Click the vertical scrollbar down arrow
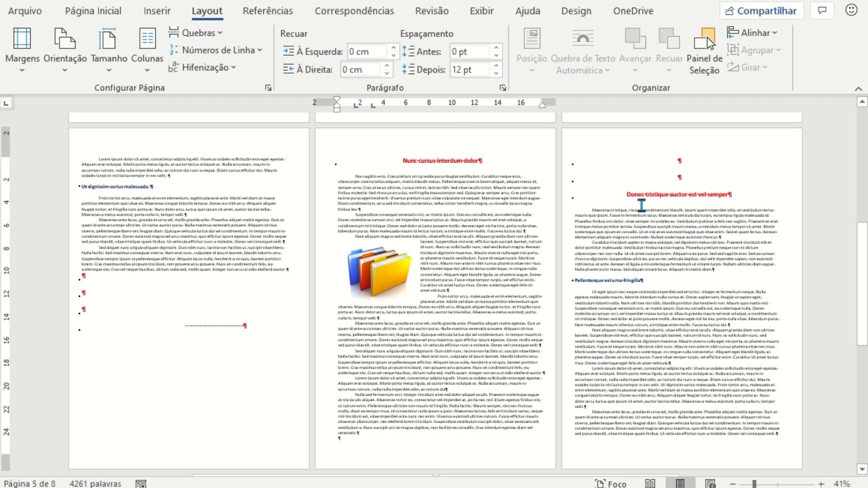The width and height of the screenshot is (868, 488). 861,468
